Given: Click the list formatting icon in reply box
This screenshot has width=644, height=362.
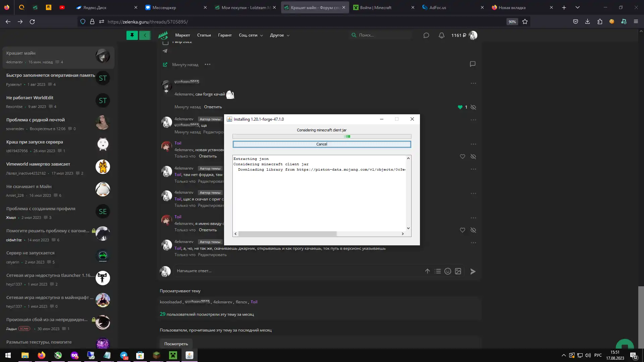Looking at the screenshot, I should 437,271.
